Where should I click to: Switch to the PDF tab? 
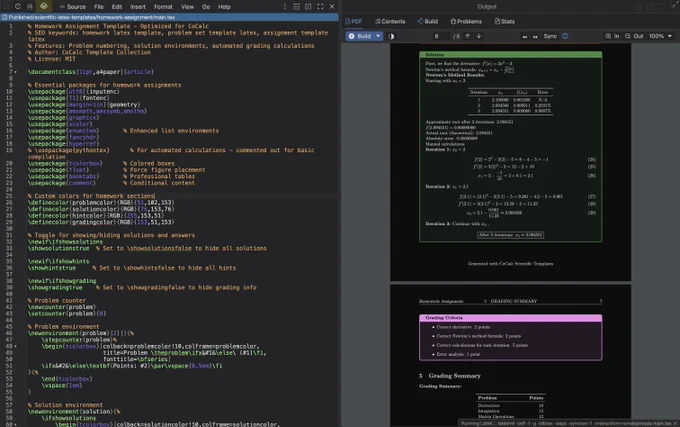point(353,21)
